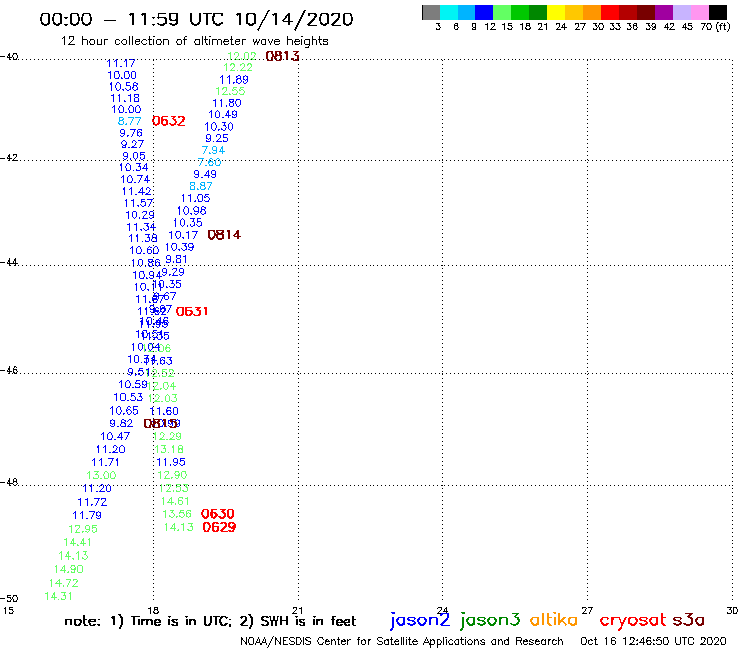Click the wave height value 14.72
740x650 pixels.
(64, 583)
